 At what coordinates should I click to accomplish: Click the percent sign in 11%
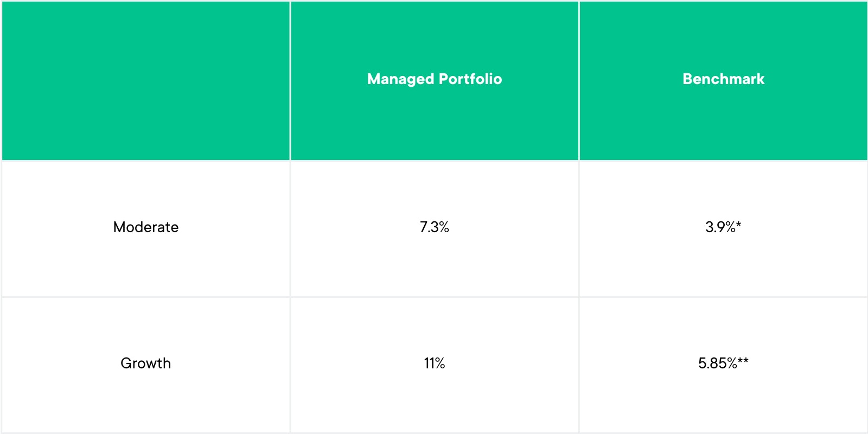[x=439, y=363]
